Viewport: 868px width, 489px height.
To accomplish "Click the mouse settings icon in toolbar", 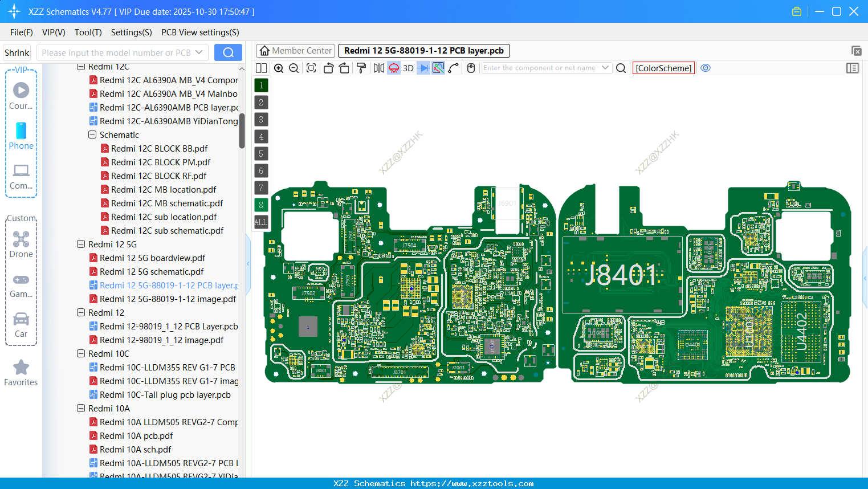I will tap(471, 68).
